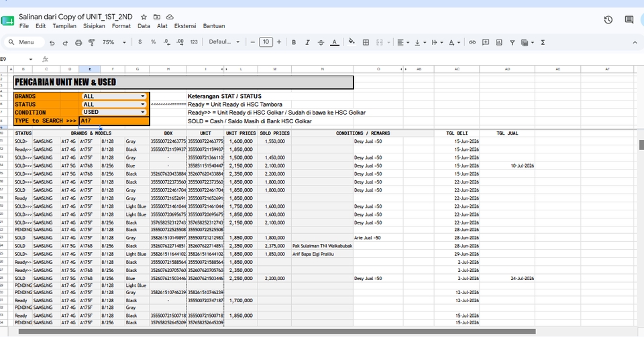Open the Data menu

144,26
